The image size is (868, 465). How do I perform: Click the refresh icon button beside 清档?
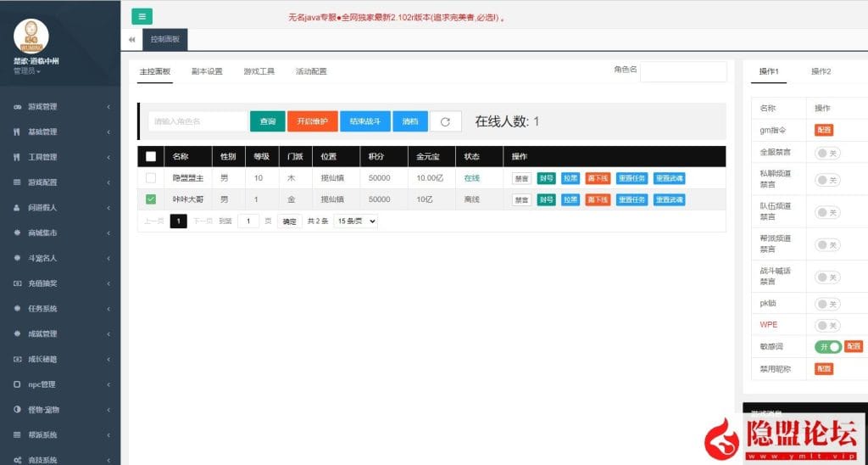tap(446, 121)
